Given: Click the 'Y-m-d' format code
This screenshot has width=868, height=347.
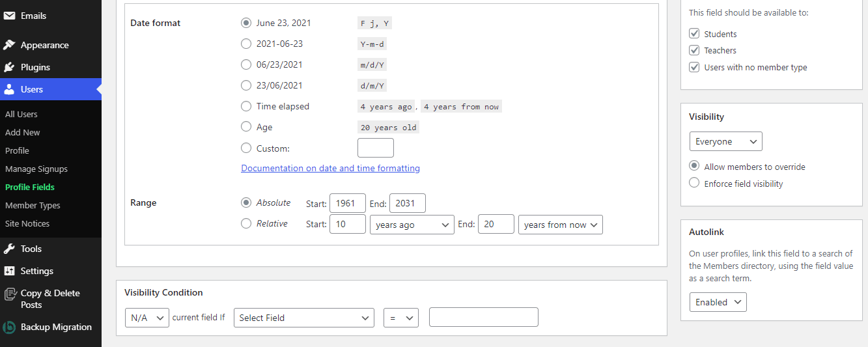Looking at the screenshot, I should (372, 44).
